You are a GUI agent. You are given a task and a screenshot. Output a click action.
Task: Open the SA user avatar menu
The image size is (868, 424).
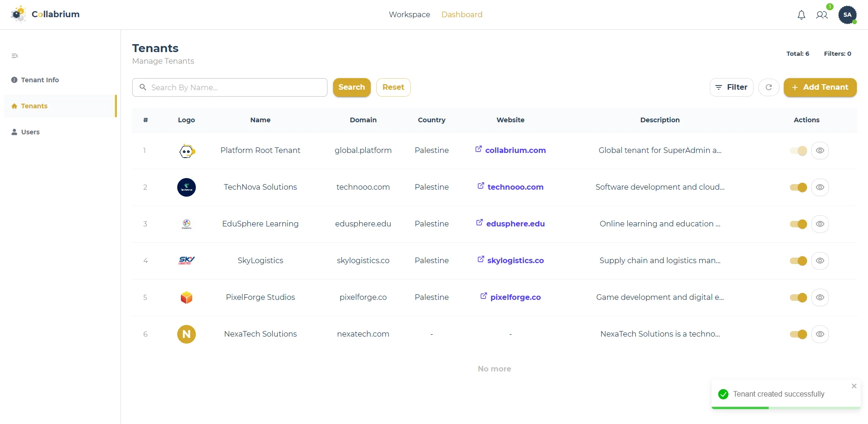click(x=848, y=15)
